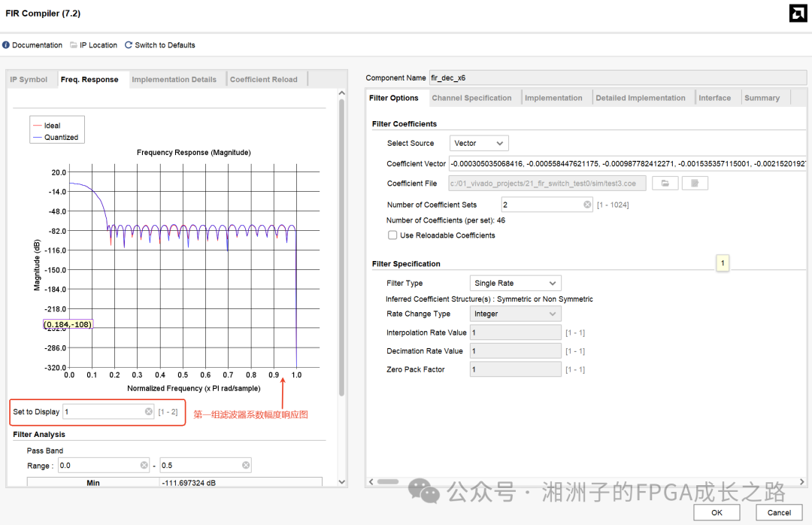Click Switch to Defaults
Screen dimensions: 812x525
click(x=165, y=45)
